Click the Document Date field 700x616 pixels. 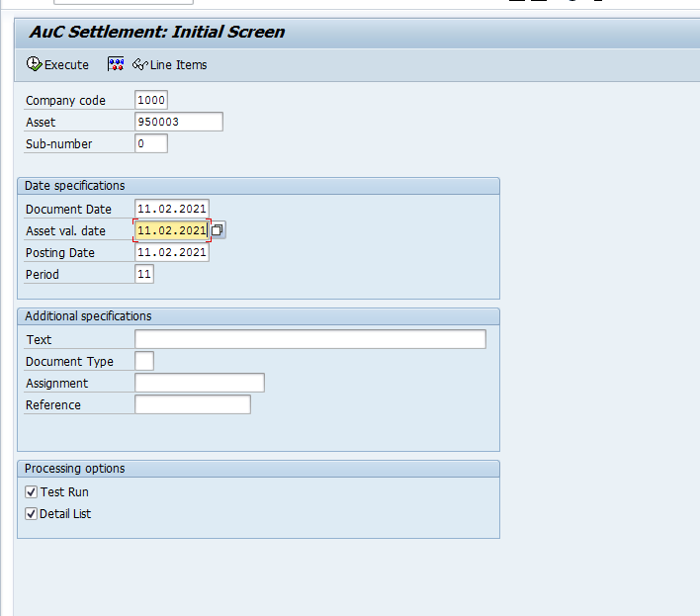[x=172, y=209]
